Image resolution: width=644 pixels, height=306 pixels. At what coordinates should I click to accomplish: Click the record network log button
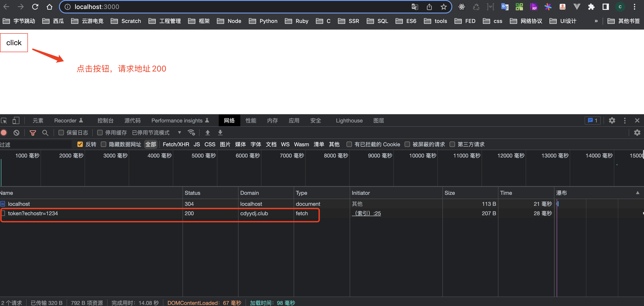[4, 133]
